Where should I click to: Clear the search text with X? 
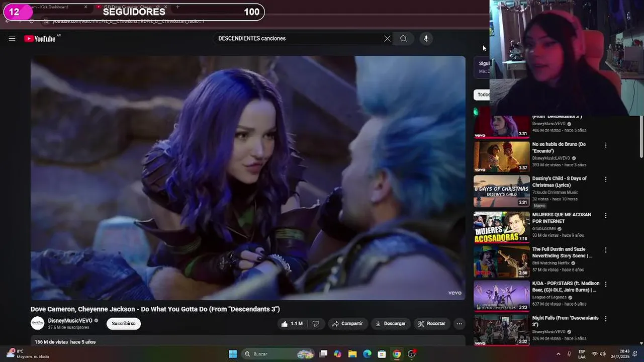[387, 39]
